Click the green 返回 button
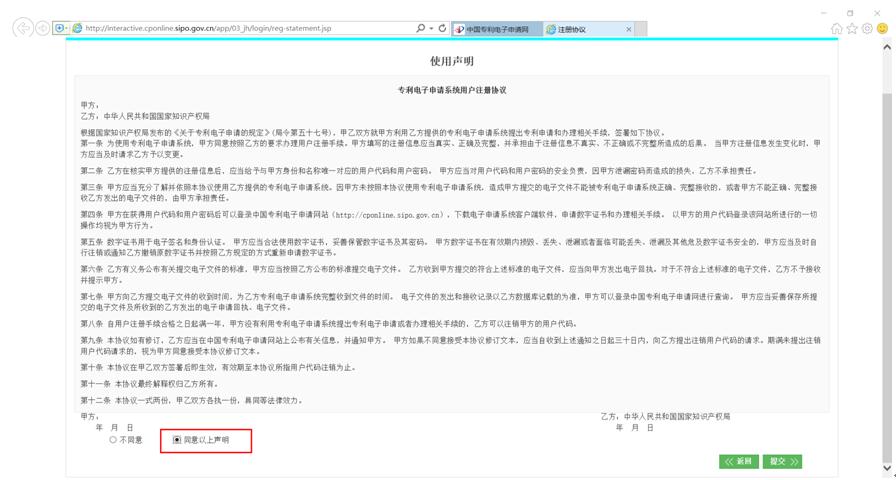This screenshot has height=480, width=896. [x=739, y=462]
